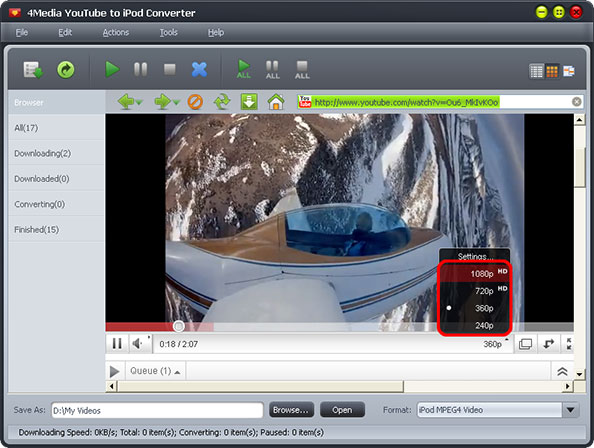Click the Format combo box arrow button
Viewport: 594px width, 448px height.
click(571, 410)
